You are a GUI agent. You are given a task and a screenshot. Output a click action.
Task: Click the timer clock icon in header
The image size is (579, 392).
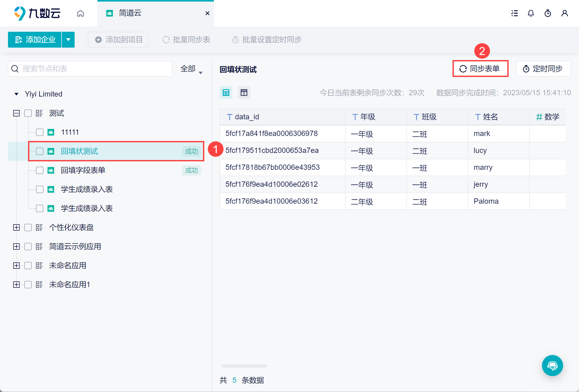[548, 13]
